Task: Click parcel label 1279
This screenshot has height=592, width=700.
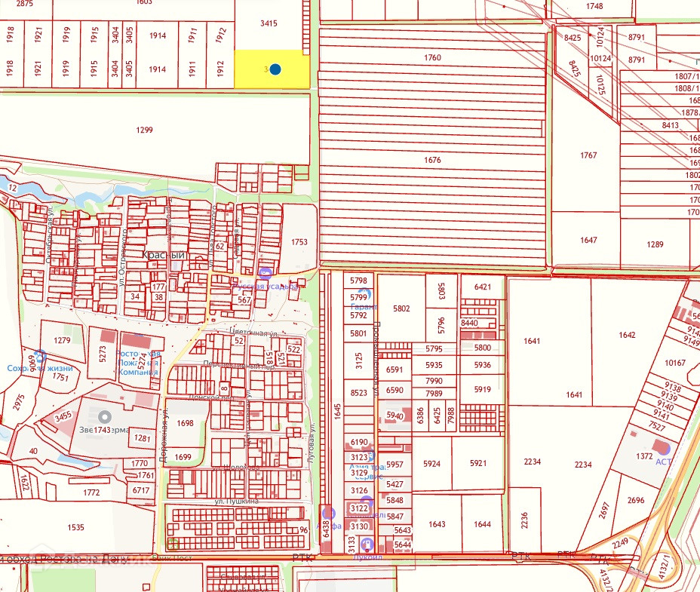Action: point(62,340)
